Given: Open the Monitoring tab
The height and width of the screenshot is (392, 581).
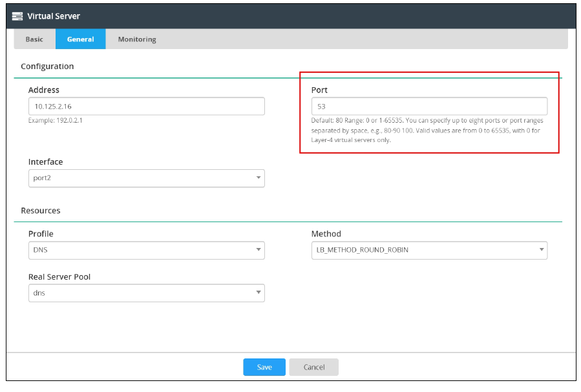Looking at the screenshot, I should [x=137, y=39].
